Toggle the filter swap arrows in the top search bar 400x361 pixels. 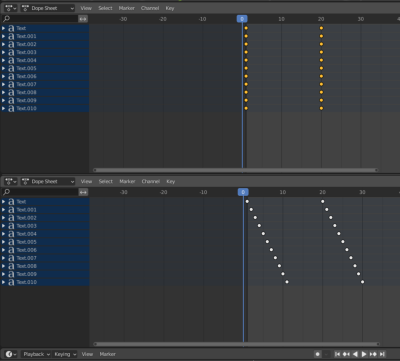(x=83, y=19)
